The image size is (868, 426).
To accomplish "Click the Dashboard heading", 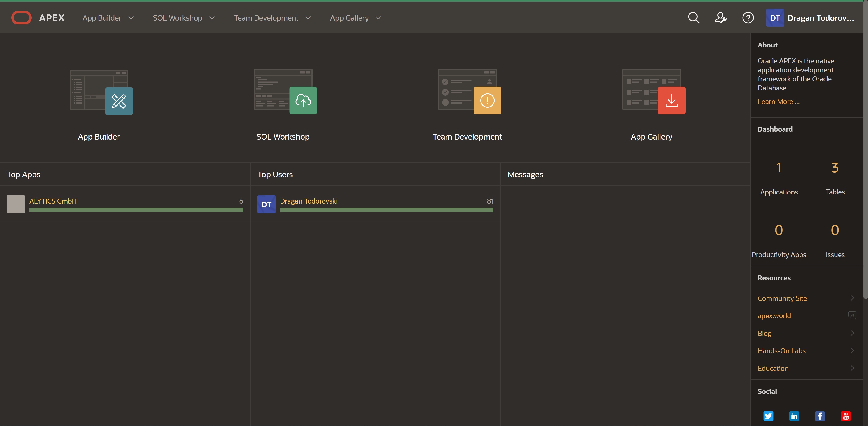I will click(x=775, y=129).
